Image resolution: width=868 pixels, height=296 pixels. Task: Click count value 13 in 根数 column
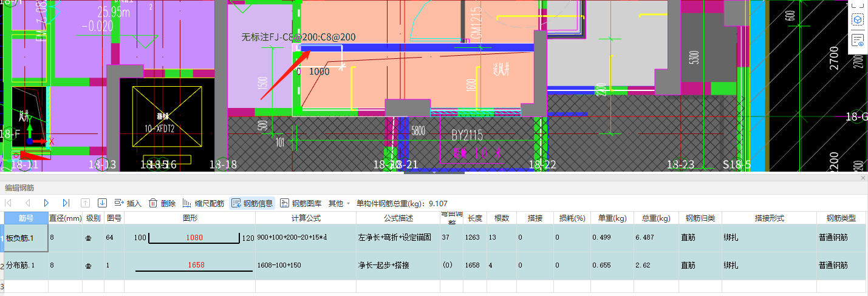click(x=501, y=238)
